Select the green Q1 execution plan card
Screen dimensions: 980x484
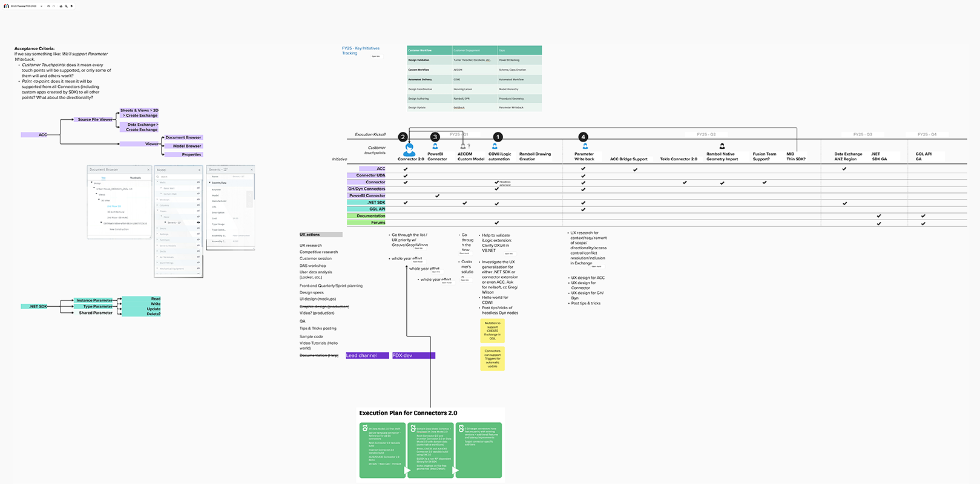point(383,451)
